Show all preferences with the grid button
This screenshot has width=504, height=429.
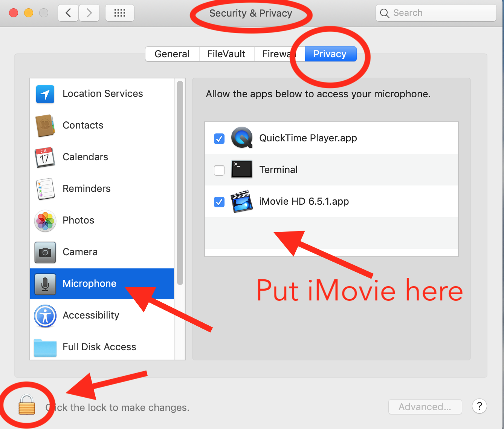point(120,13)
